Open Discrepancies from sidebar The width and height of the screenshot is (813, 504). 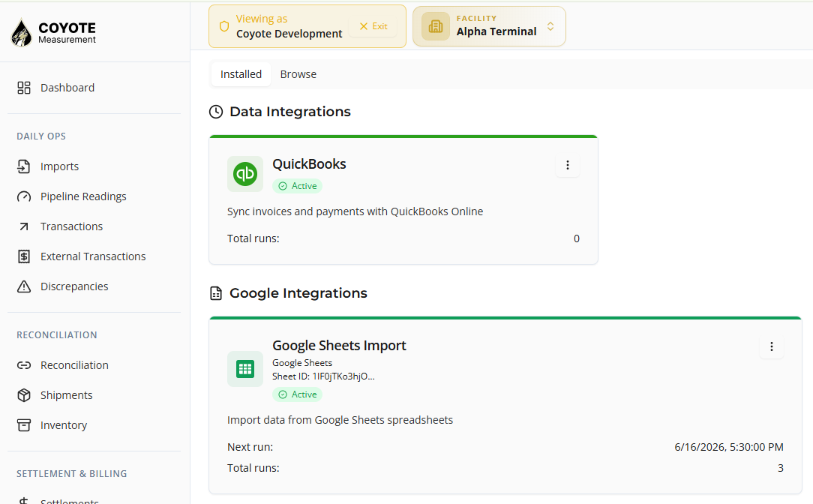click(74, 286)
